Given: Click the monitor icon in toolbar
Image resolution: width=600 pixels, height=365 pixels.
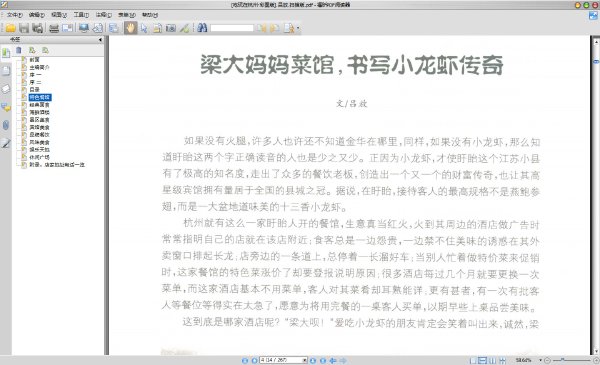Looking at the screenshot, I should [84, 28].
